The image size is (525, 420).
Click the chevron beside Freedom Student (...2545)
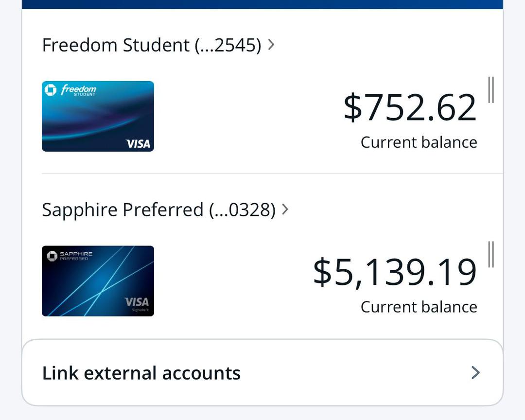point(271,45)
